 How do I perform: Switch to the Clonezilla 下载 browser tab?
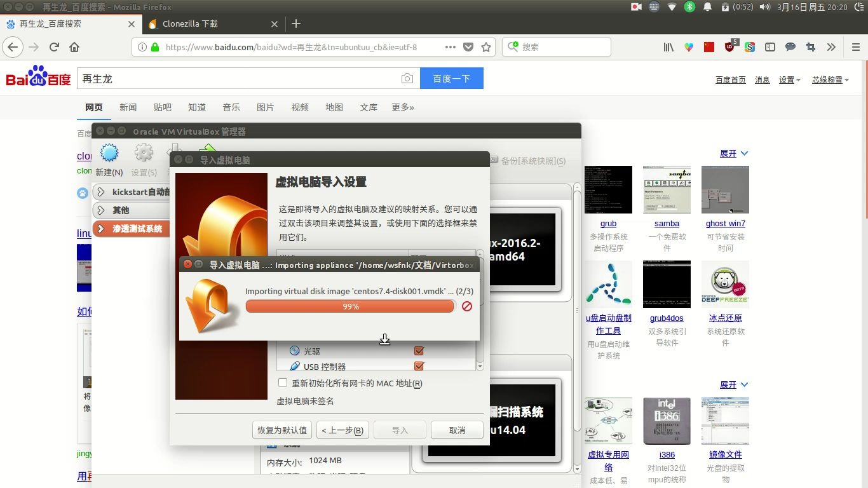tap(213, 24)
